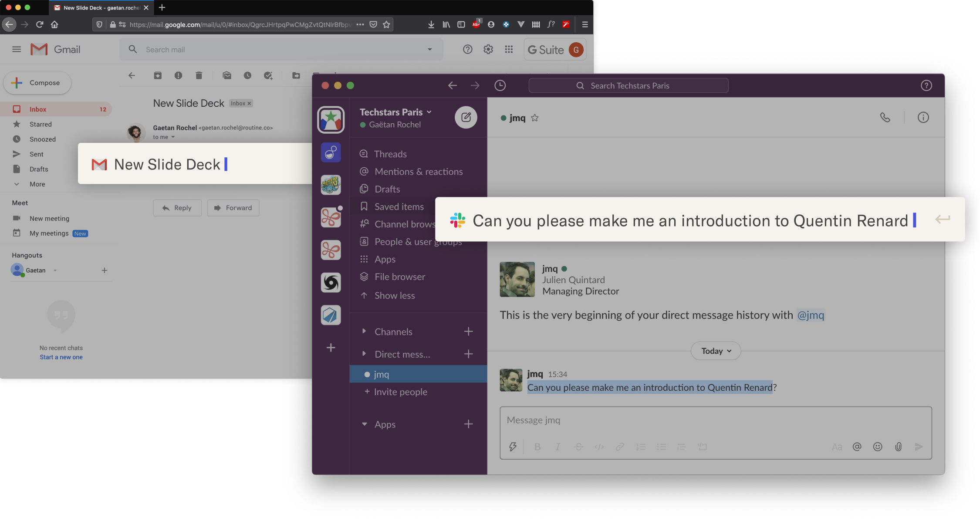Image resolution: width=980 pixels, height=521 pixels.
Task: Click the Search Techstars Paris field
Action: [629, 85]
